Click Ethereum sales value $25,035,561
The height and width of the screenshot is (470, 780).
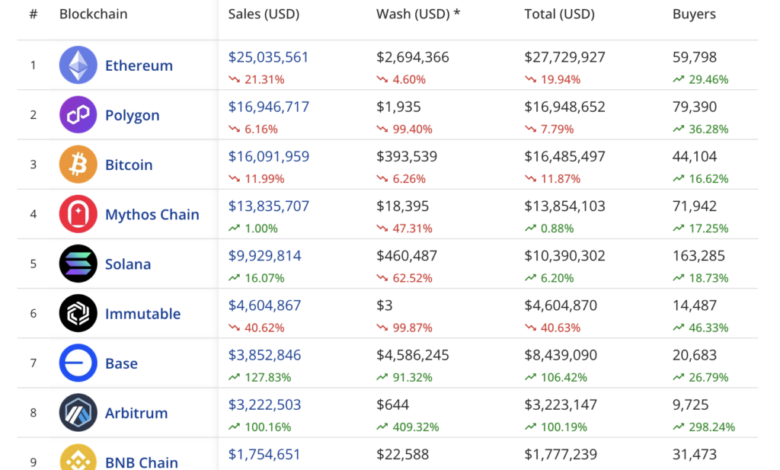click(268, 58)
